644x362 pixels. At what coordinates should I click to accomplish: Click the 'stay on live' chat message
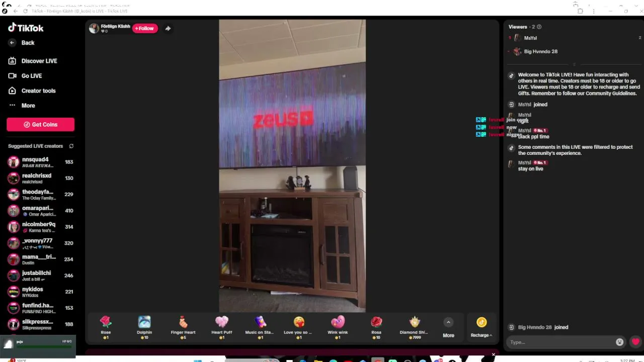click(x=530, y=169)
